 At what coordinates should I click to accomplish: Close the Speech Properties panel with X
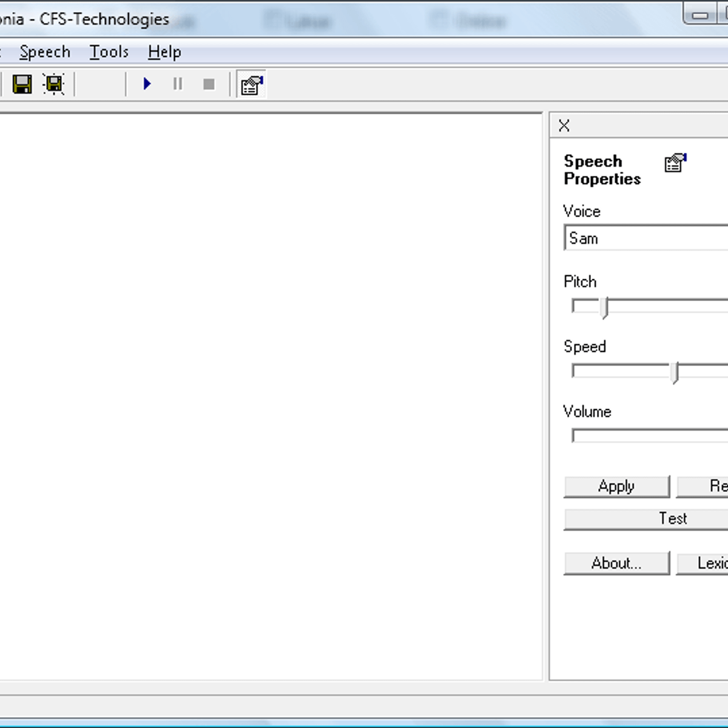coord(564,126)
